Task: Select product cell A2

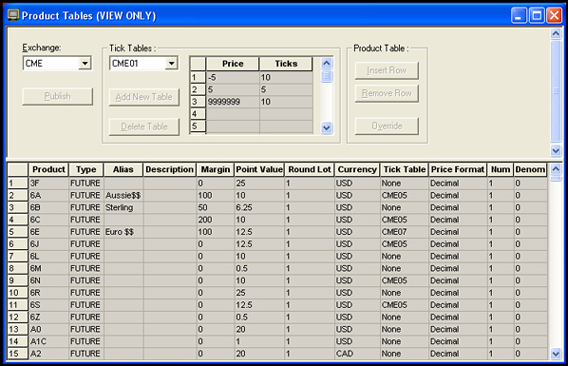Action: point(49,354)
